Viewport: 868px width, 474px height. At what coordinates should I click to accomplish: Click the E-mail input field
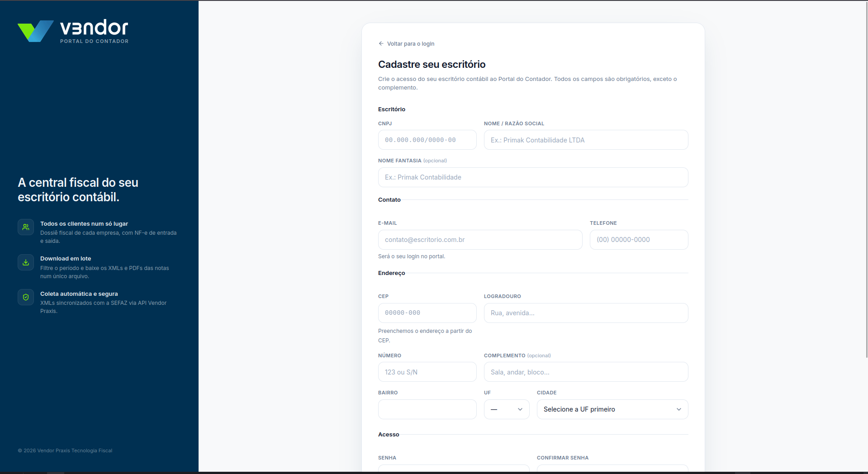480,240
